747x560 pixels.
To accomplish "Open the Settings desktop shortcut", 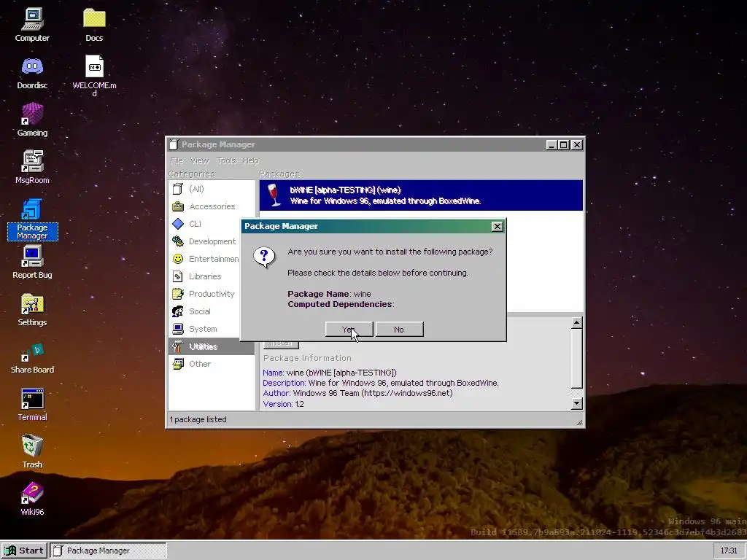I will point(32,309).
